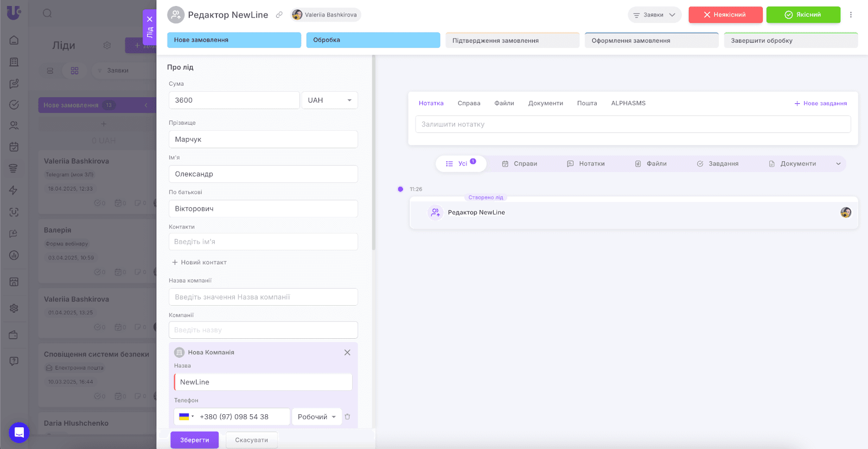Click the author avatar on Редактор NewLine entry
Screen dimensions: 868x449
point(846,212)
